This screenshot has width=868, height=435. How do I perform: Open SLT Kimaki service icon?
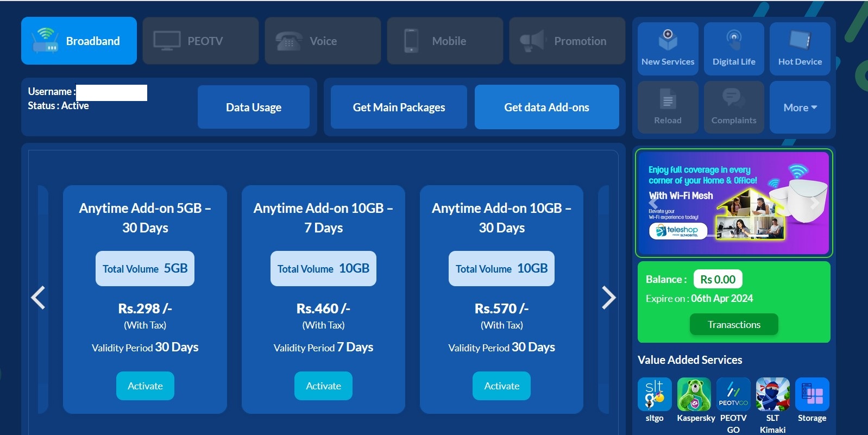click(773, 394)
